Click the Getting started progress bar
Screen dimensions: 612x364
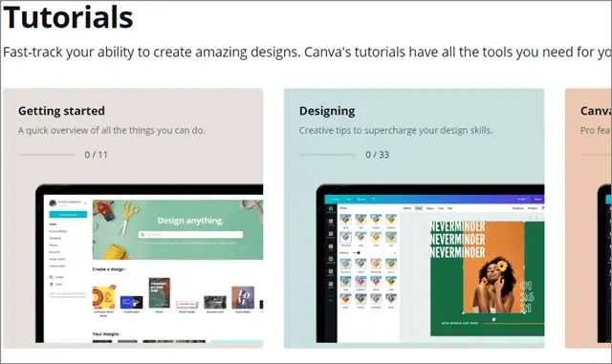click(47, 155)
